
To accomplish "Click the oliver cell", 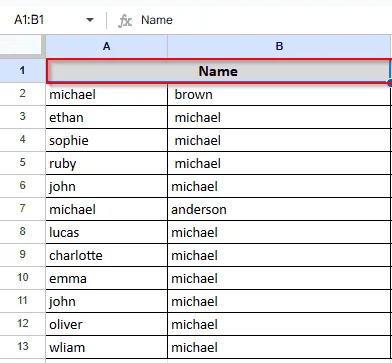I will (106, 324).
